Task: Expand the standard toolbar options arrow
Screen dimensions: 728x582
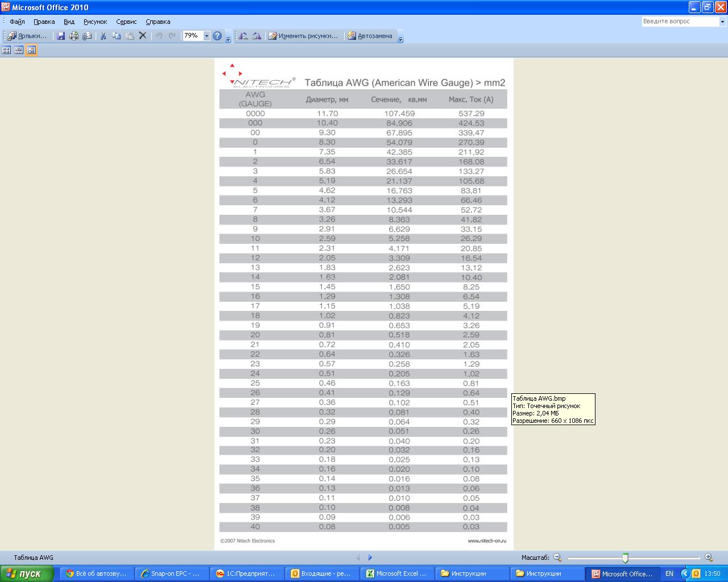Action: click(229, 39)
